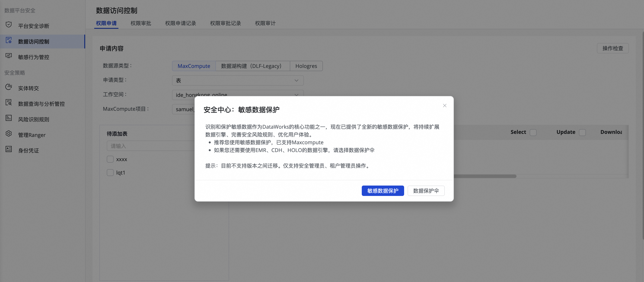Screen dimensions: 644x282
Task: Click the 风险识别规则 sidebar icon
Action: point(9,118)
